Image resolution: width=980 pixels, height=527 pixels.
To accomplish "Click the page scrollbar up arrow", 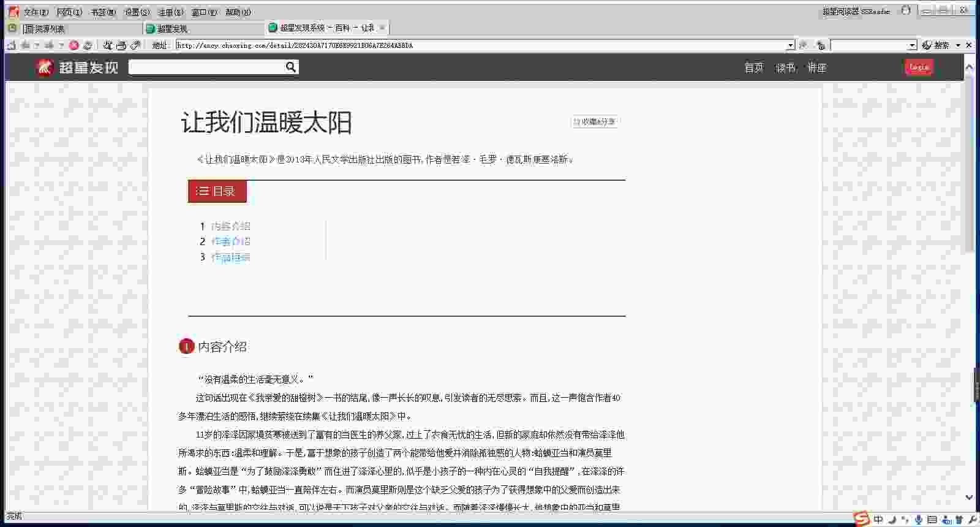I will [x=969, y=67].
